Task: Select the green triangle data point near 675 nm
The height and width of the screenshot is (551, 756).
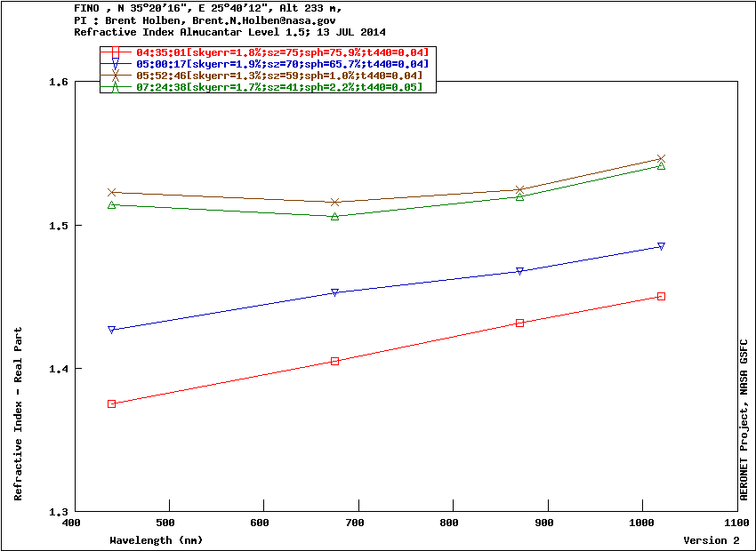Action: 335,216
